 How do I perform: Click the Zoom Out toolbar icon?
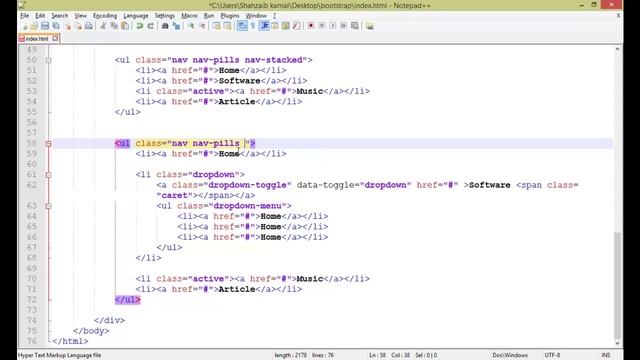tap(202, 26)
